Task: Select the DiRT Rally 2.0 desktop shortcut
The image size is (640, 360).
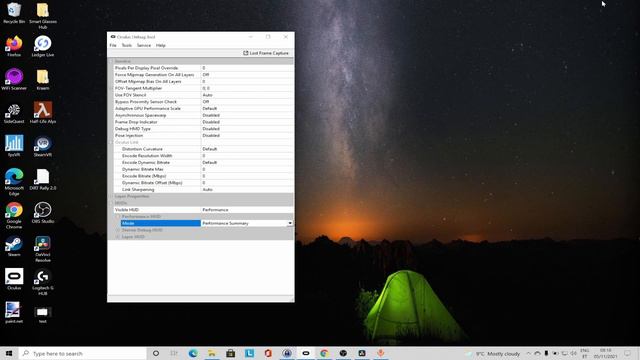Action: [43, 180]
